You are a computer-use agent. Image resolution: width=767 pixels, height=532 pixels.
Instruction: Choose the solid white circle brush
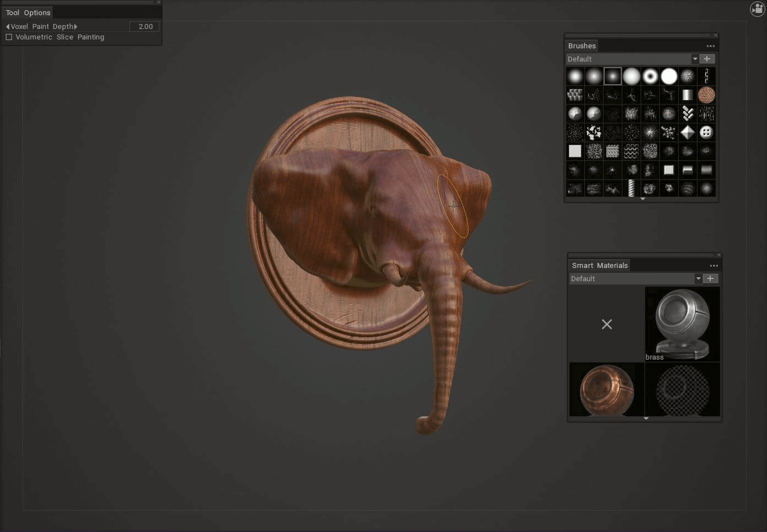(x=669, y=76)
